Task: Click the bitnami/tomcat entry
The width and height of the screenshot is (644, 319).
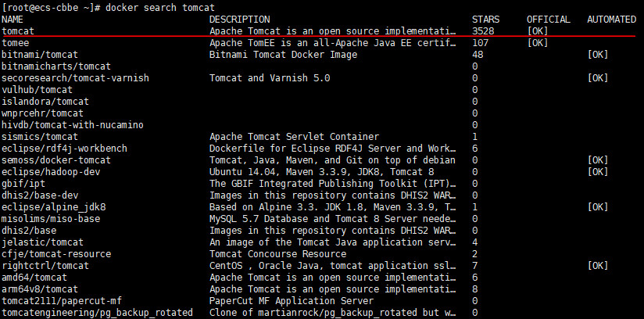Action: coord(40,55)
